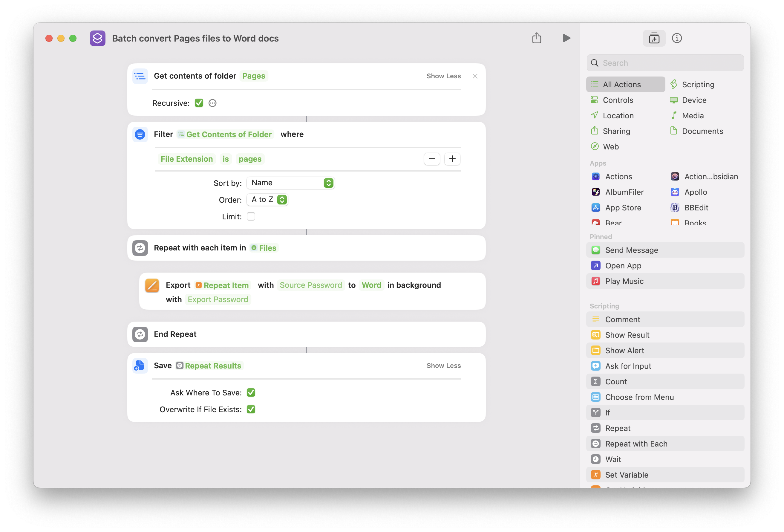The height and width of the screenshot is (532, 784).
Task: Click the Files variable in Repeat action
Action: coord(264,248)
